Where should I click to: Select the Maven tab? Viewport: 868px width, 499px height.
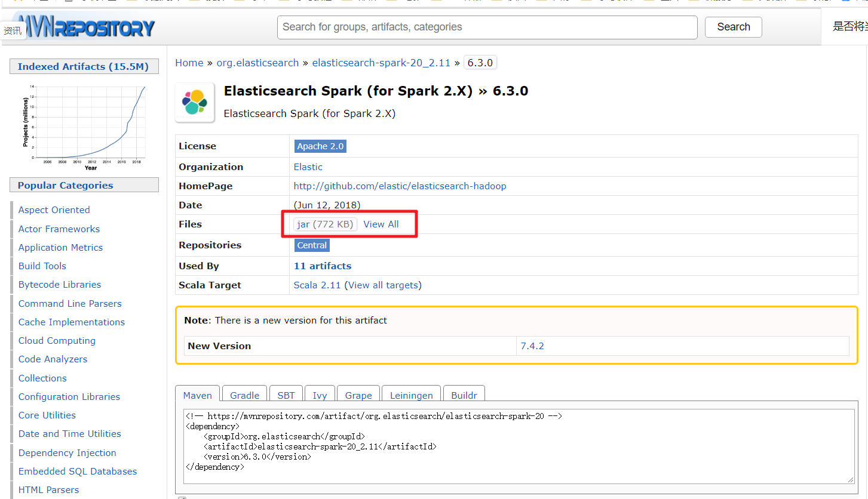[x=198, y=395]
